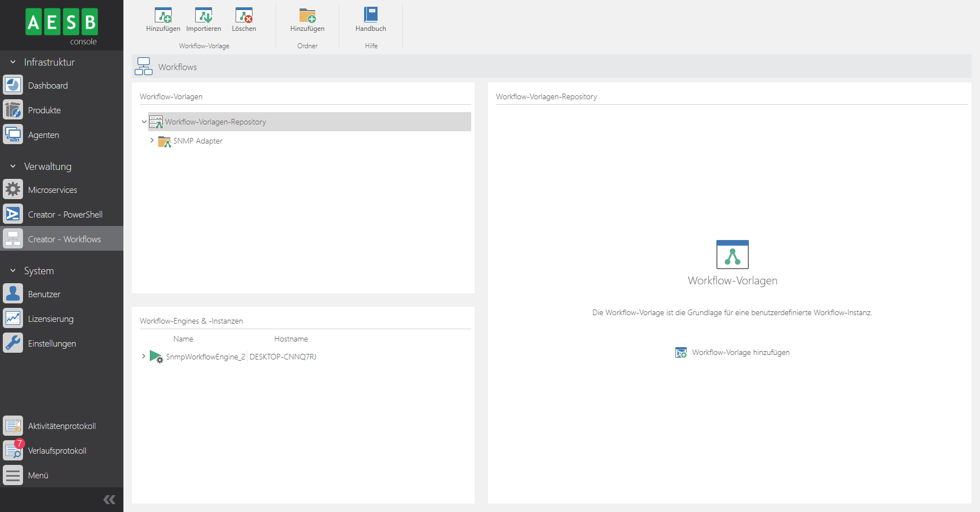This screenshot has height=512, width=980.
Task: Expand the SnmpWorkflowEngine_2 row
Action: pyautogui.click(x=144, y=356)
